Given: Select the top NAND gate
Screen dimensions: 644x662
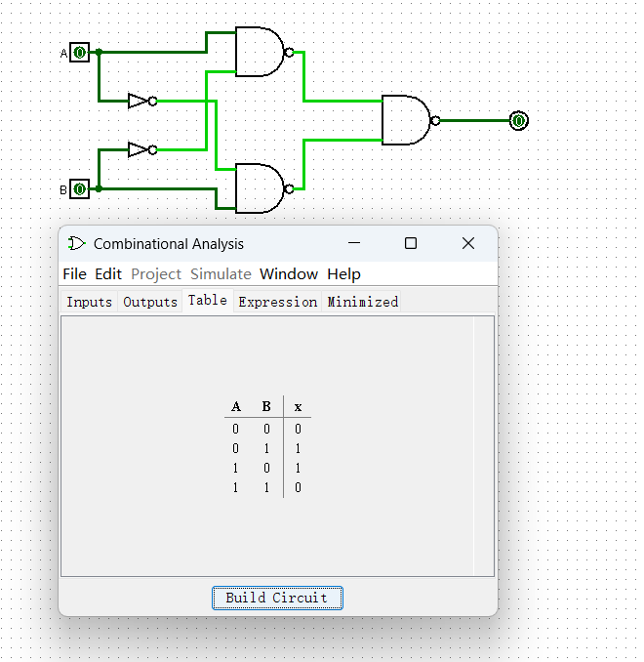Looking at the screenshot, I should 259,52.
